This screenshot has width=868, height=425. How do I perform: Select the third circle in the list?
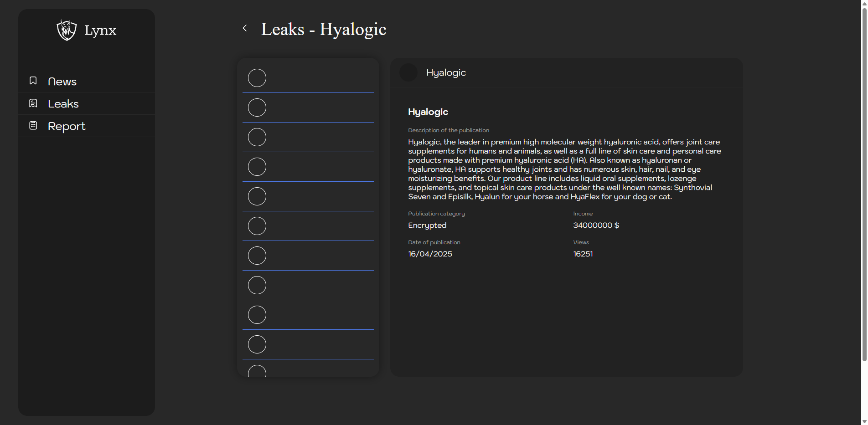[257, 137]
